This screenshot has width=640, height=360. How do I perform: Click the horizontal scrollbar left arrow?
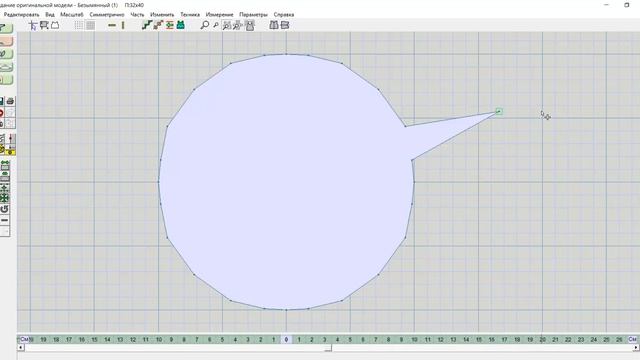click(x=21, y=348)
